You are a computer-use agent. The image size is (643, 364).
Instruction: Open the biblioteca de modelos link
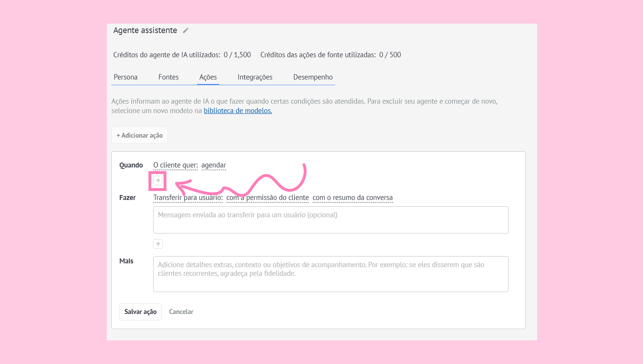click(238, 111)
